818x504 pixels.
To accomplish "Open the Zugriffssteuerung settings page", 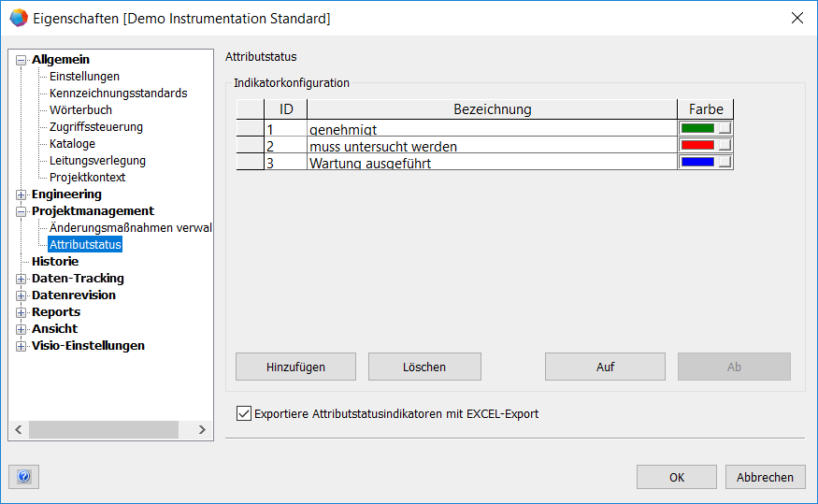I will (96, 127).
